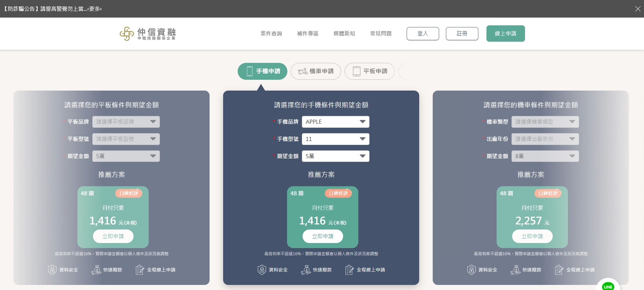Open the scooter 期望金額 8萬 dropdown
This screenshot has width=644, height=290.
545,156
